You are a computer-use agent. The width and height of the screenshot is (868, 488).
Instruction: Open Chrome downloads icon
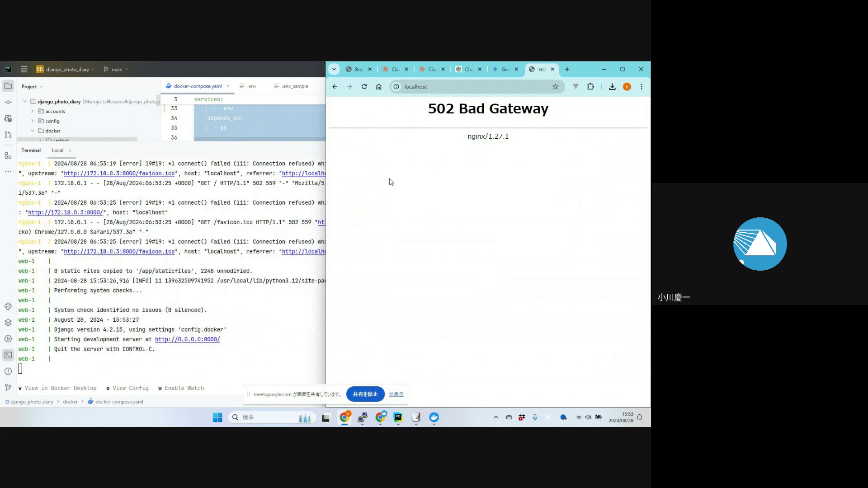[612, 87]
